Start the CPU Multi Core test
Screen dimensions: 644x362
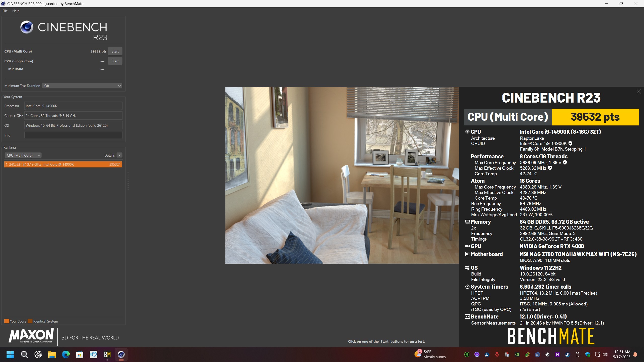tap(115, 51)
